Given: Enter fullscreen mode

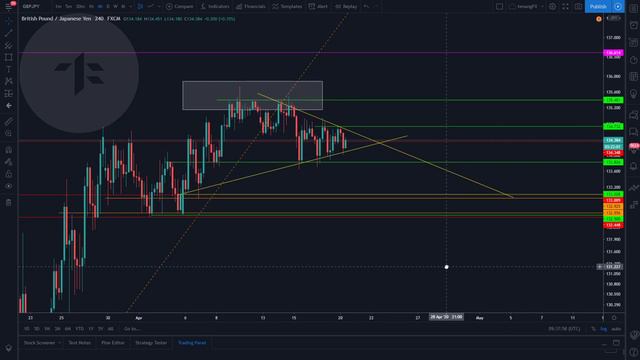Looking at the screenshot, I should click(565, 7).
